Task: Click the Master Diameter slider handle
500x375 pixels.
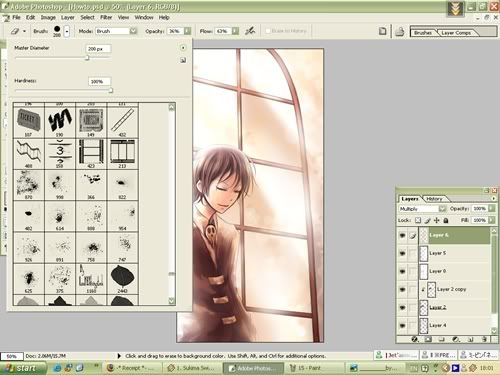Action: 87,58
